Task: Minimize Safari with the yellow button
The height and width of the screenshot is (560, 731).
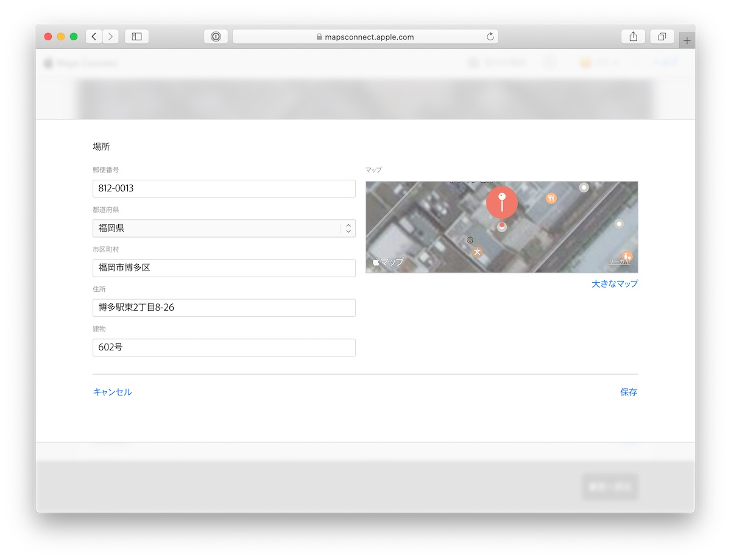Action: (x=61, y=37)
